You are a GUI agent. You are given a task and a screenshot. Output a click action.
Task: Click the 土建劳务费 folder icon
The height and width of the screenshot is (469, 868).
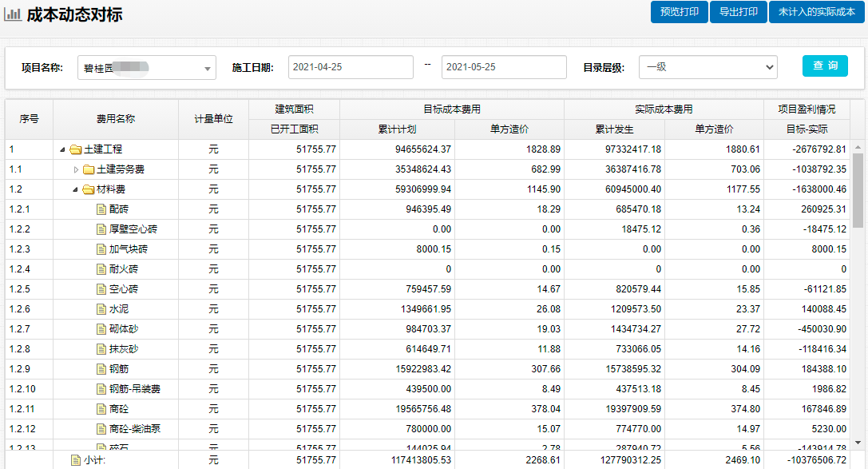tap(89, 169)
